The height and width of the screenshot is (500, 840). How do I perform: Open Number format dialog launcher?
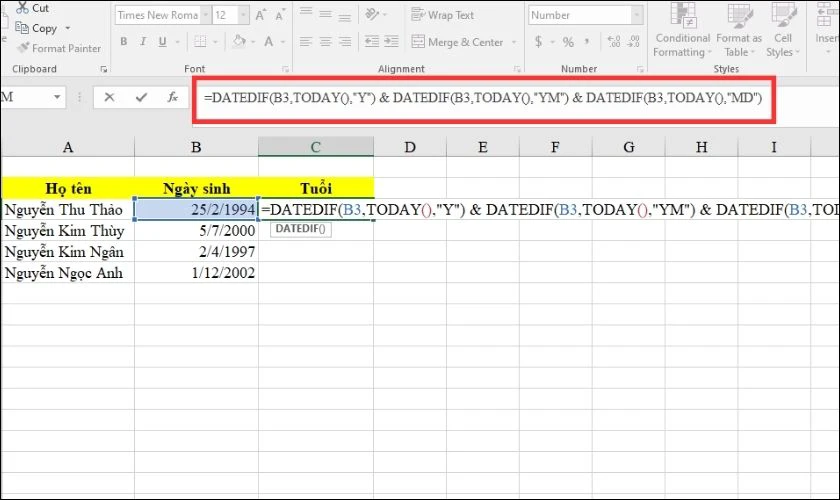(x=640, y=69)
